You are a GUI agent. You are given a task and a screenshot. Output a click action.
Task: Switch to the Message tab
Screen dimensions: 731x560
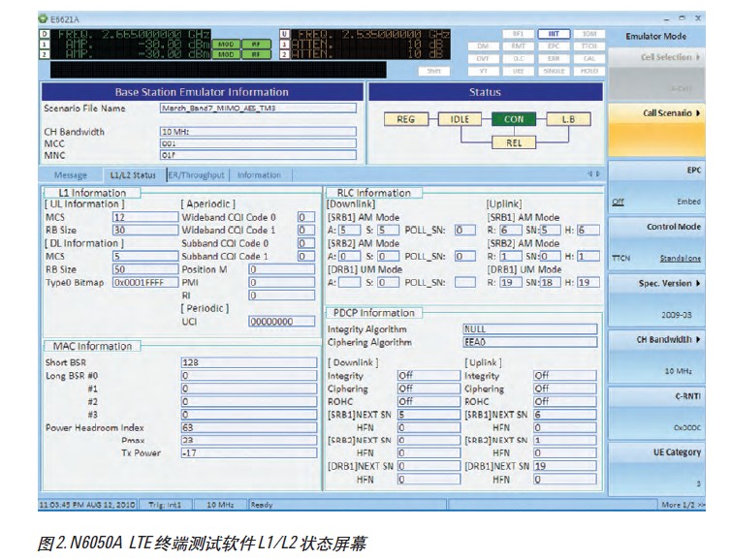tap(71, 175)
